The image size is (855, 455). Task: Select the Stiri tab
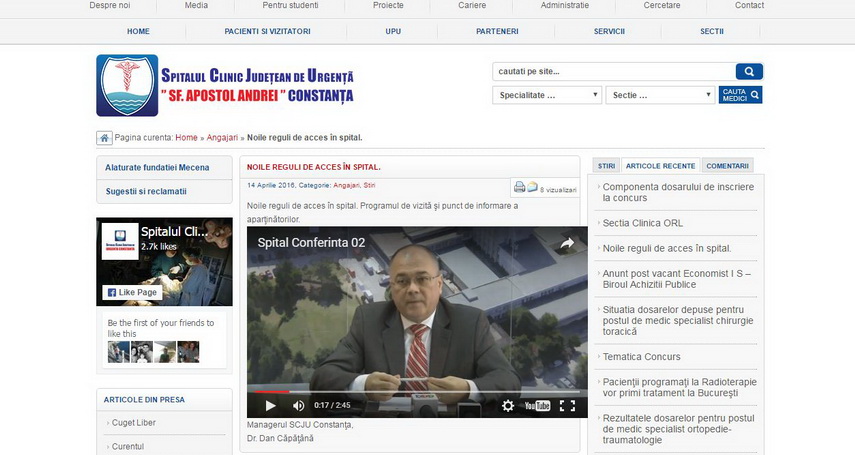pyautogui.click(x=606, y=166)
